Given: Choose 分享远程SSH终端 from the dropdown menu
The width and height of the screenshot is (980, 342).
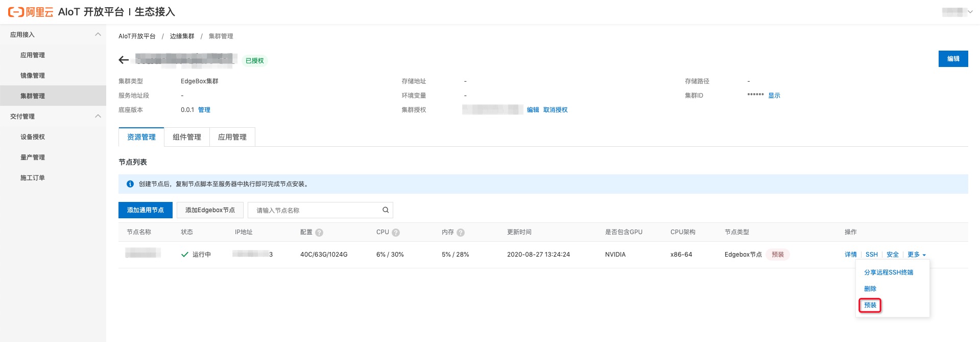Looking at the screenshot, I should click(889, 272).
